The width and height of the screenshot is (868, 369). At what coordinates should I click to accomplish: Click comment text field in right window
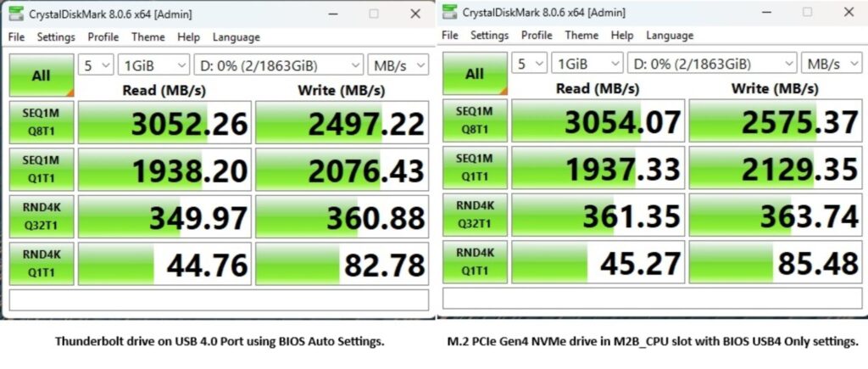tap(653, 299)
